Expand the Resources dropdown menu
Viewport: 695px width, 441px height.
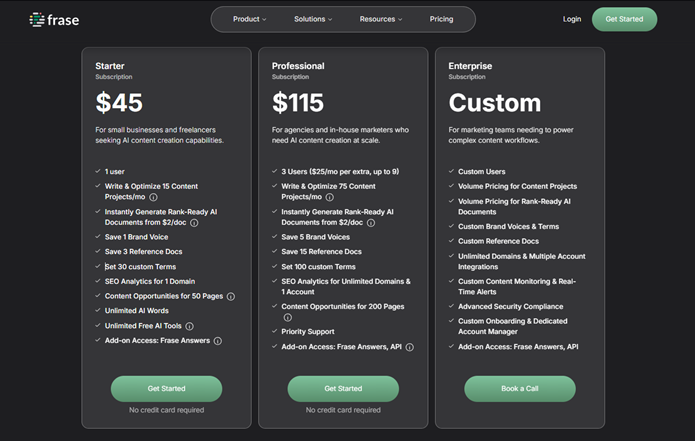point(381,19)
